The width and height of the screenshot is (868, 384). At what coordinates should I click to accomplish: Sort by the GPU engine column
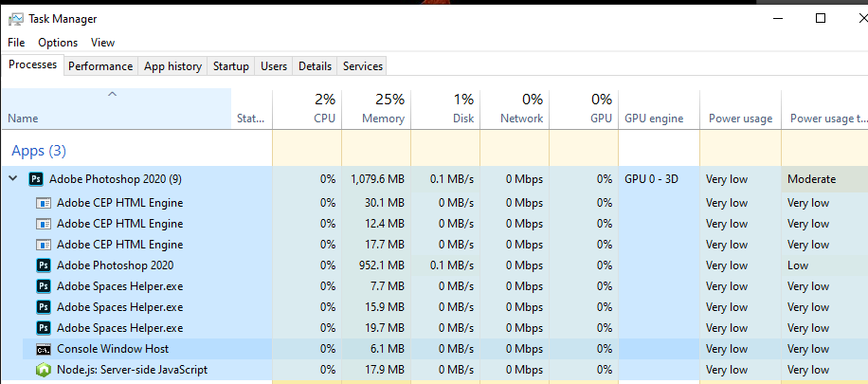point(654,119)
